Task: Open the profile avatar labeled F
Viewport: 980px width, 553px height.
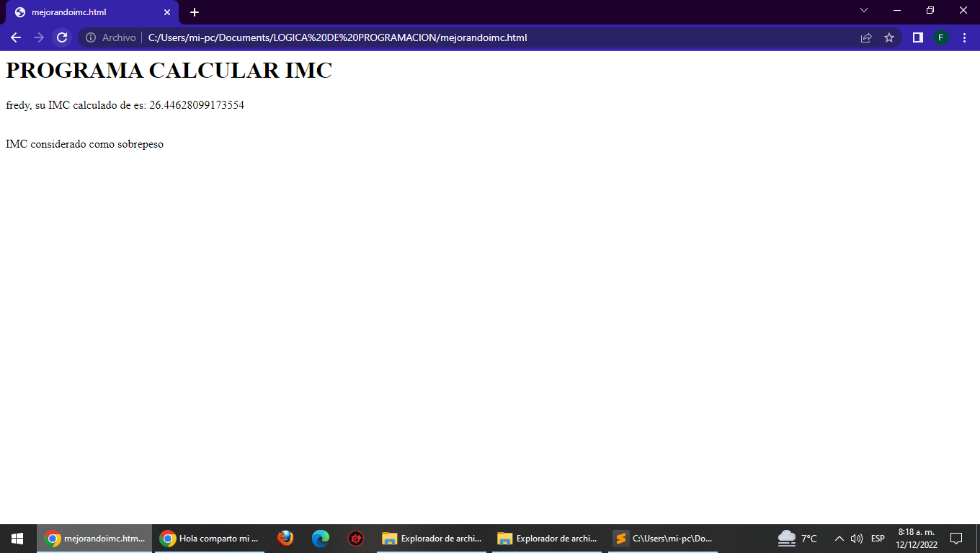Action: point(941,37)
